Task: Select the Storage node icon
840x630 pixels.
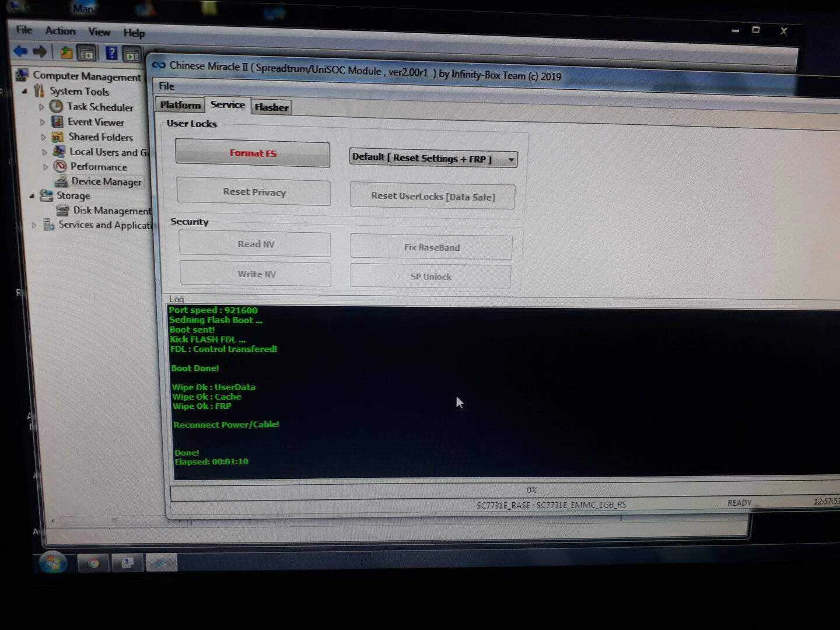Action: coord(46,195)
